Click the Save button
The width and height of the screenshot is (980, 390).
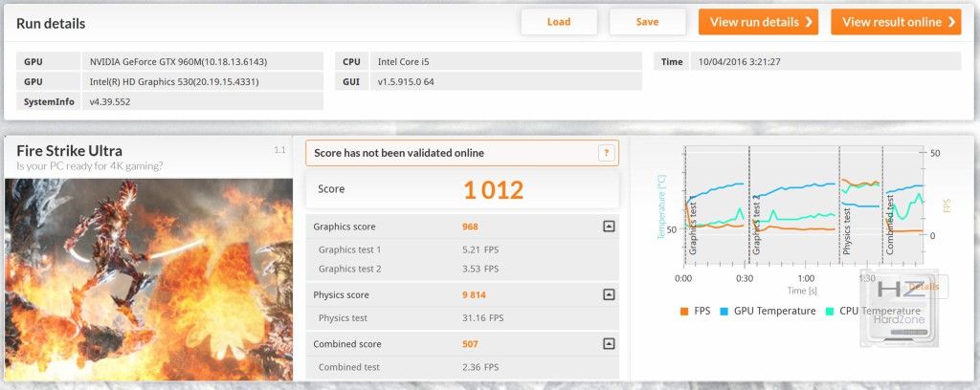[x=647, y=22]
